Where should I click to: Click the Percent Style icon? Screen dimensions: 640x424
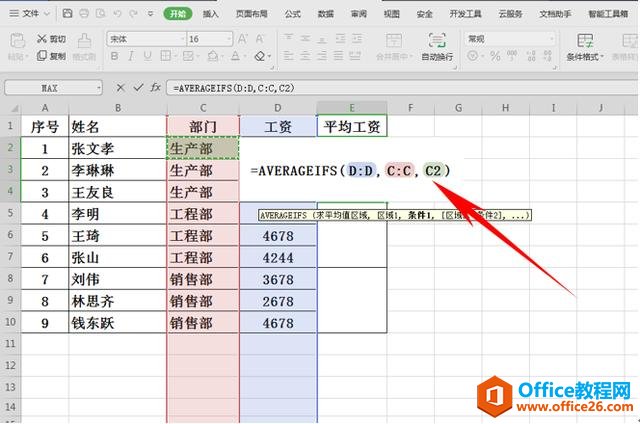click(496, 56)
